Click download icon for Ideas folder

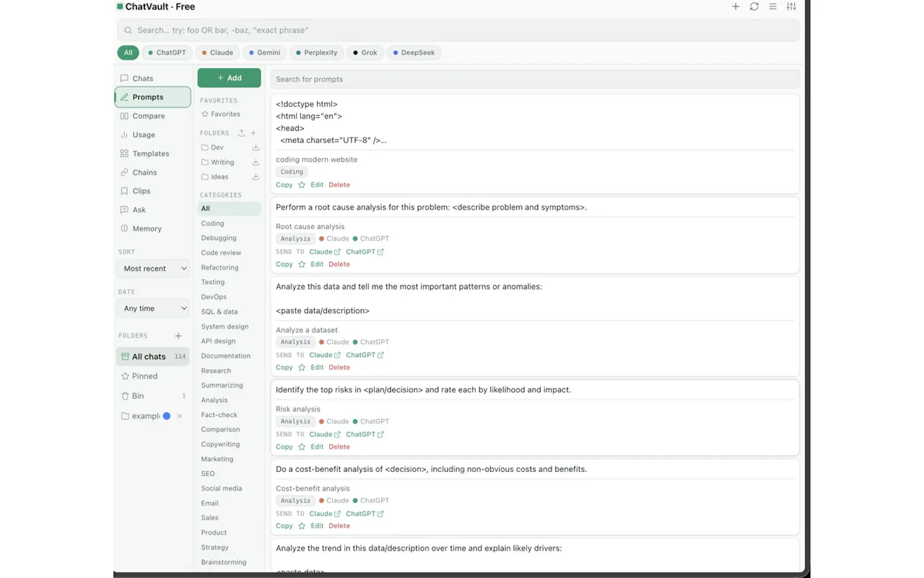tap(256, 177)
